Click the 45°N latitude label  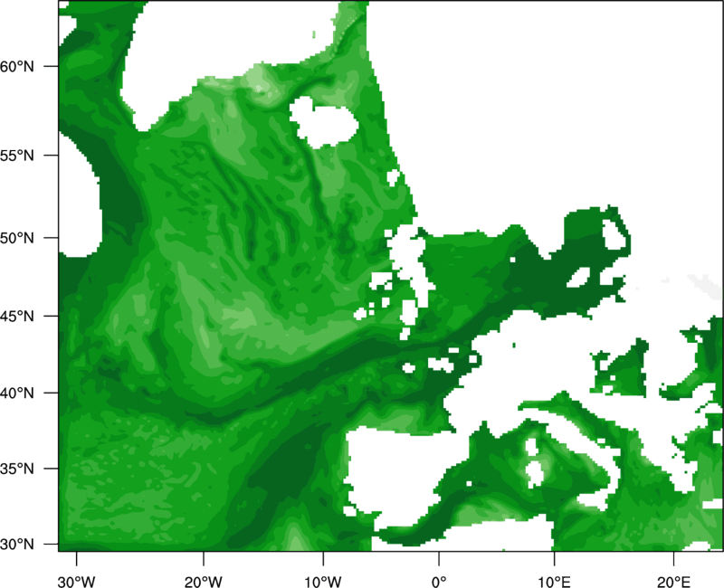[17, 316]
